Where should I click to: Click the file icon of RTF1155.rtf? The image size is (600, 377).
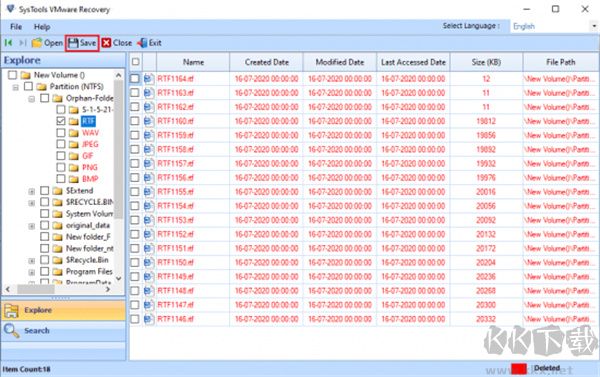tap(149, 192)
